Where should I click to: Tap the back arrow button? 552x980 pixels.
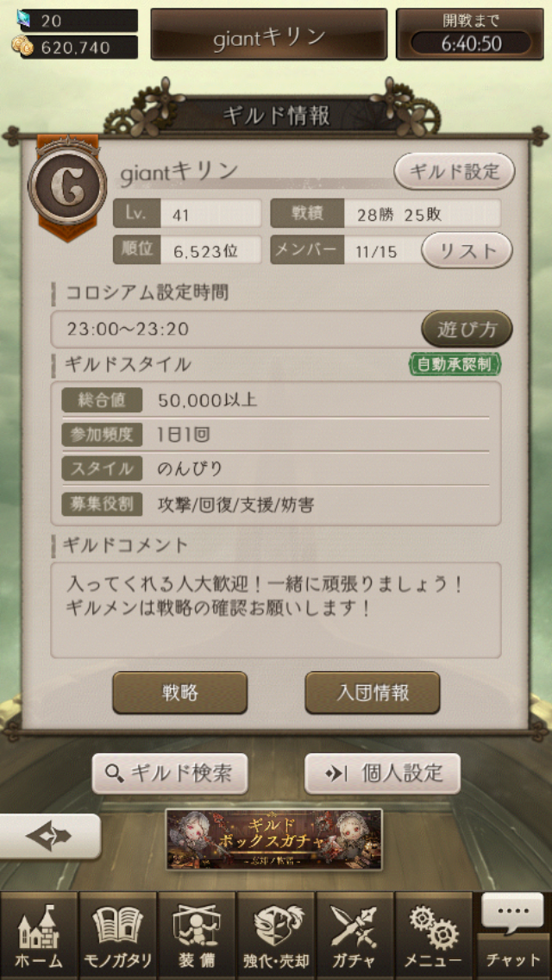(x=49, y=836)
